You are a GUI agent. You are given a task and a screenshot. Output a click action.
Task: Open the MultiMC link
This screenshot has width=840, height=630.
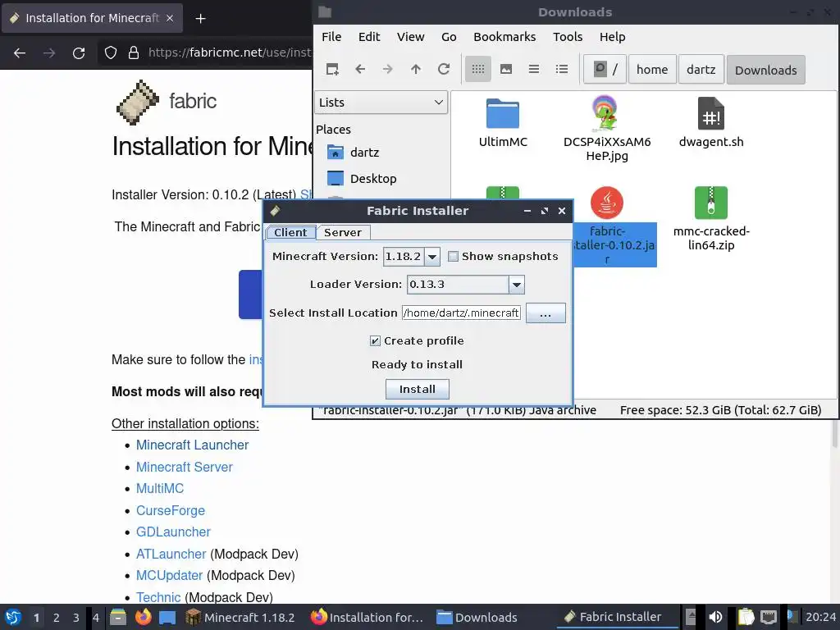[x=160, y=489]
